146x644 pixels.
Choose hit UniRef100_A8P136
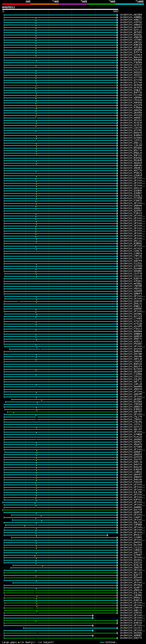point(131,359)
